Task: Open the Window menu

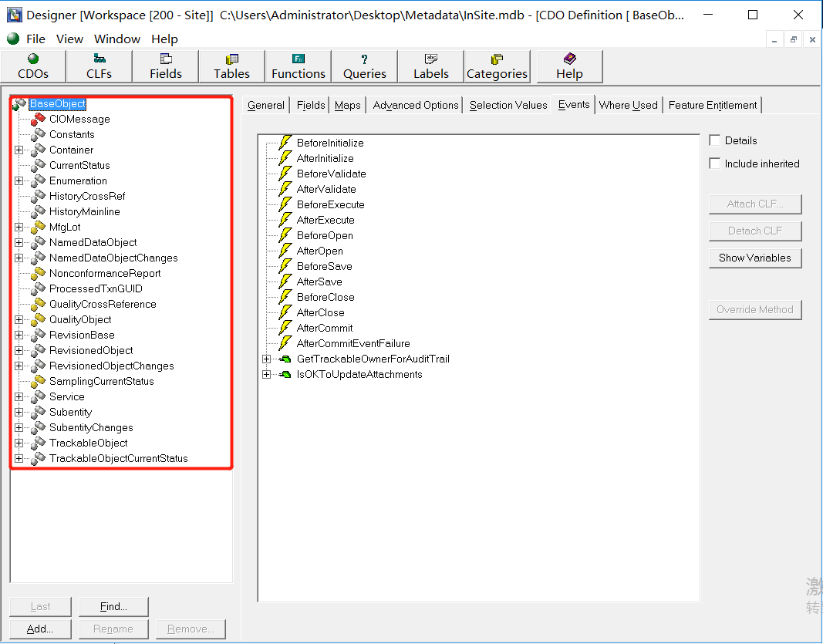Action: pos(117,39)
